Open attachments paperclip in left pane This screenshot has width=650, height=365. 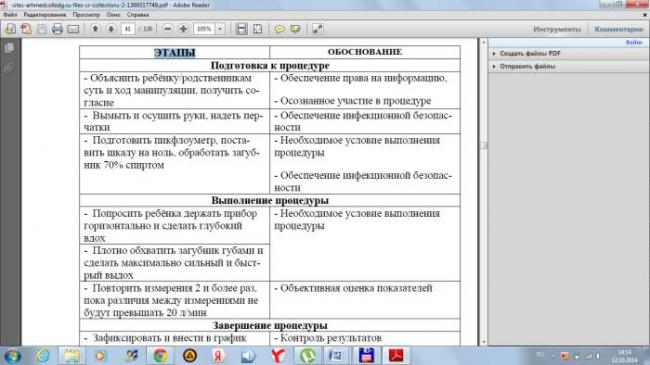[x=9, y=68]
